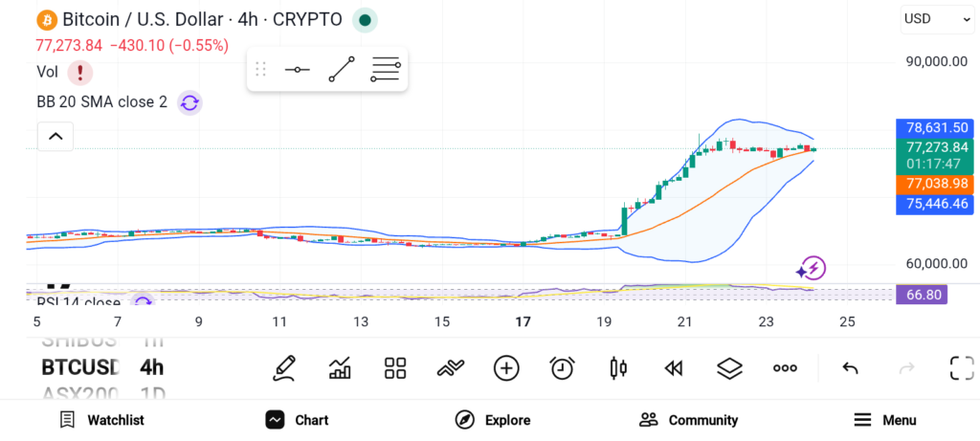
Task: Click the RSI 14 close legend
Action: pyautogui.click(x=78, y=302)
